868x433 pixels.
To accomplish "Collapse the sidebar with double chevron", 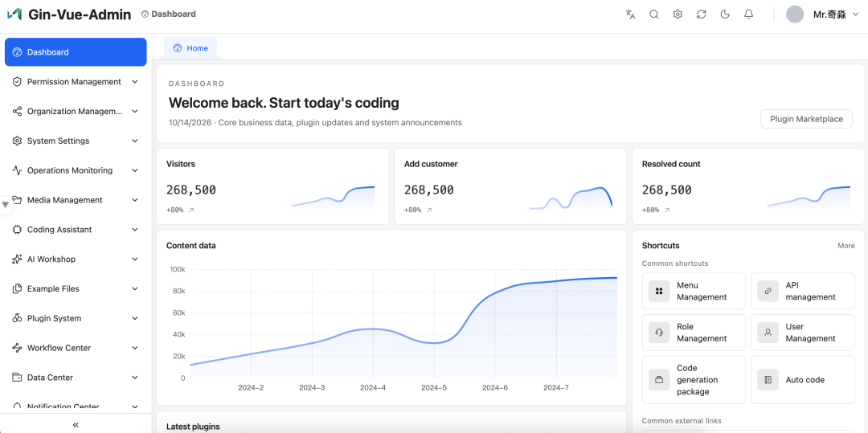I will click(76, 425).
